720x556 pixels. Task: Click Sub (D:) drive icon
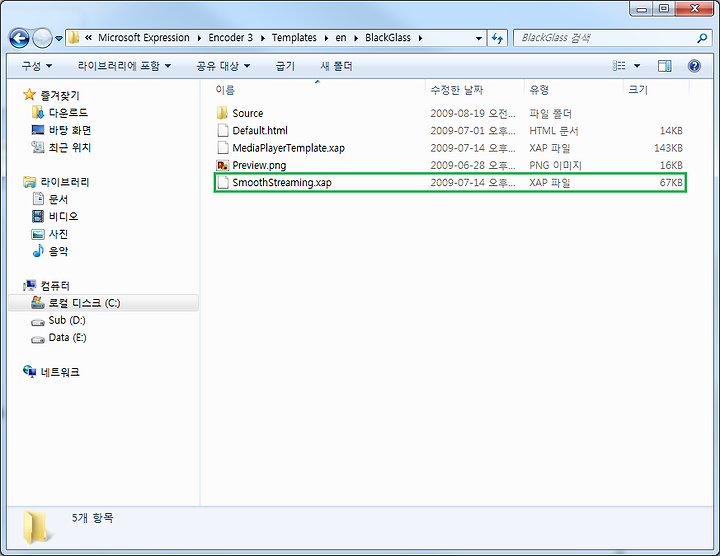pyautogui.click(x=38, y=322)
